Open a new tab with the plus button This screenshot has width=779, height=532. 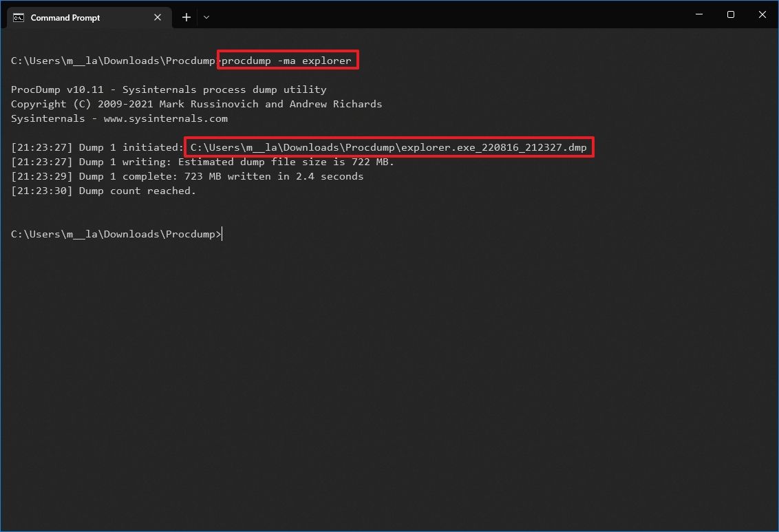(185, 17)
